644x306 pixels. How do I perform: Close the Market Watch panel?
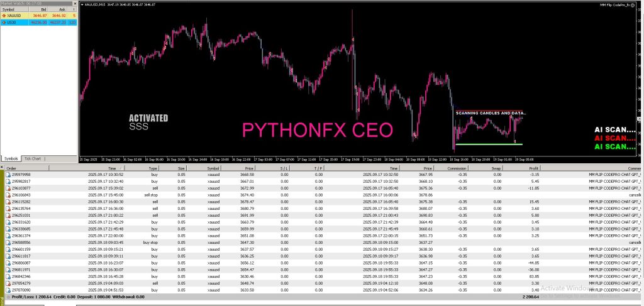74,3
